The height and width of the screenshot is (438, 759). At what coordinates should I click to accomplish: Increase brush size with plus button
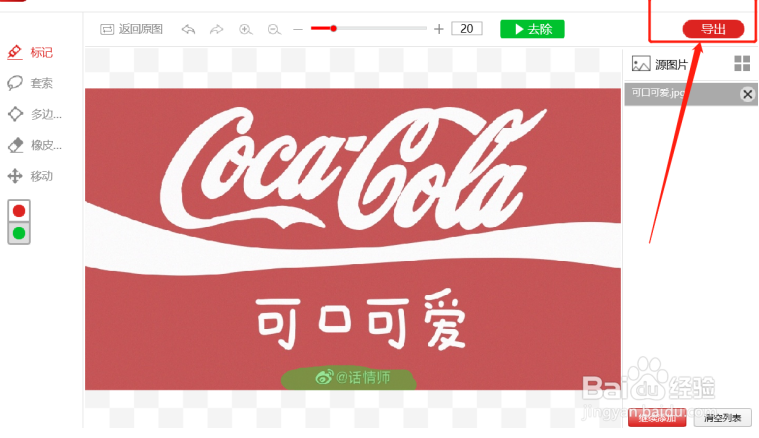point(439,30)
